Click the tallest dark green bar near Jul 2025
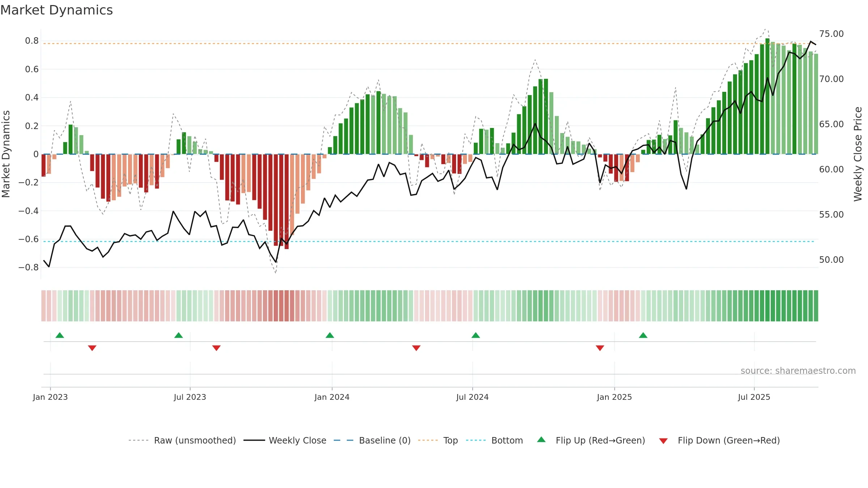Screen dimensions: 868x488 point(767,96)
